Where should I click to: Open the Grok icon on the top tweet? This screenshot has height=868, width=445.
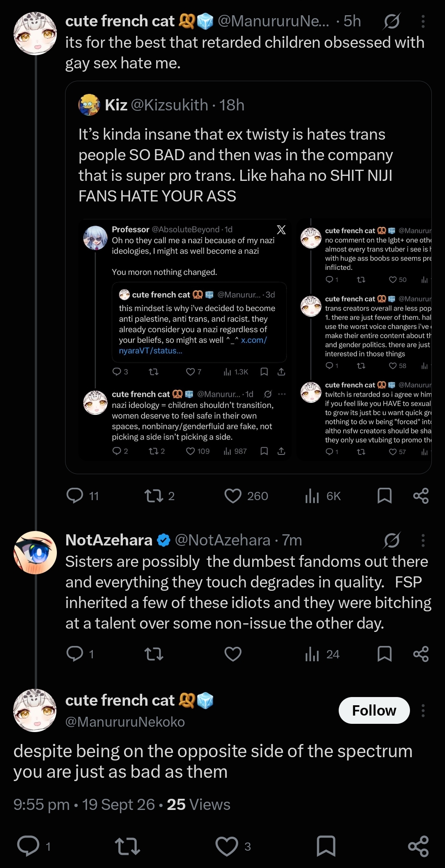[x=391, y=21]
